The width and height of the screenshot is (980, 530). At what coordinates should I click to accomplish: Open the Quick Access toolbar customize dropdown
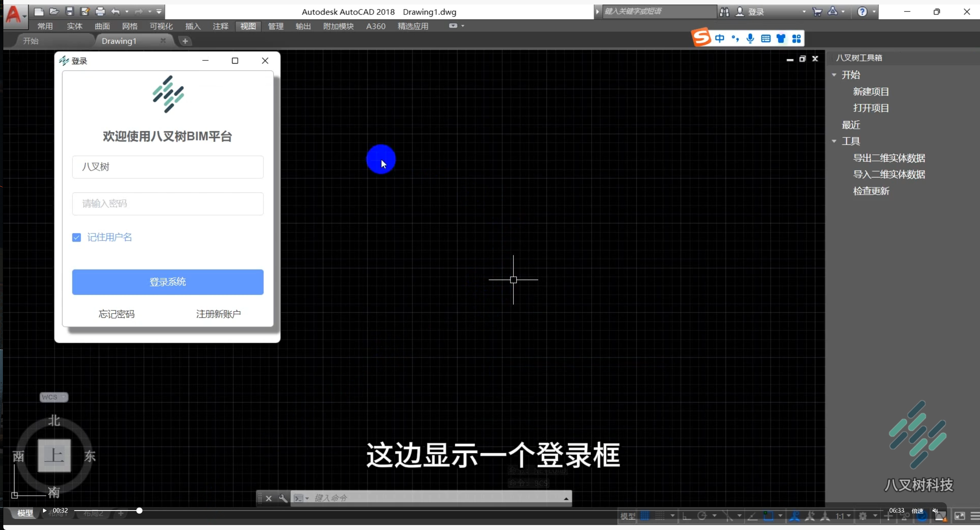(159, 12)
